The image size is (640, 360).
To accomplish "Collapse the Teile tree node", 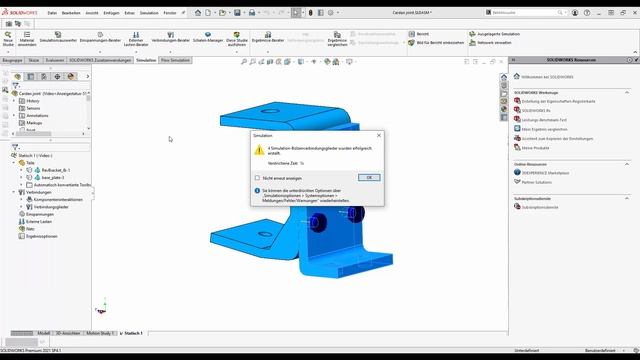I will pos(14,163).
